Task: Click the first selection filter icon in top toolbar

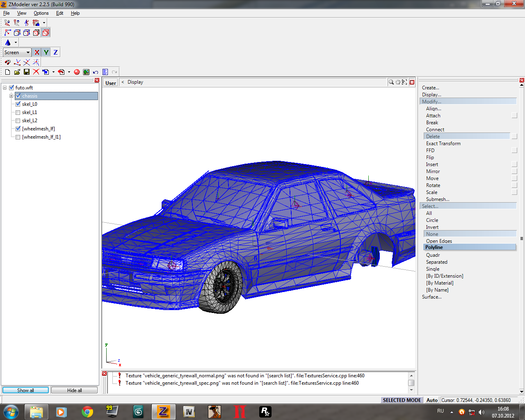Action: [7, 23]
